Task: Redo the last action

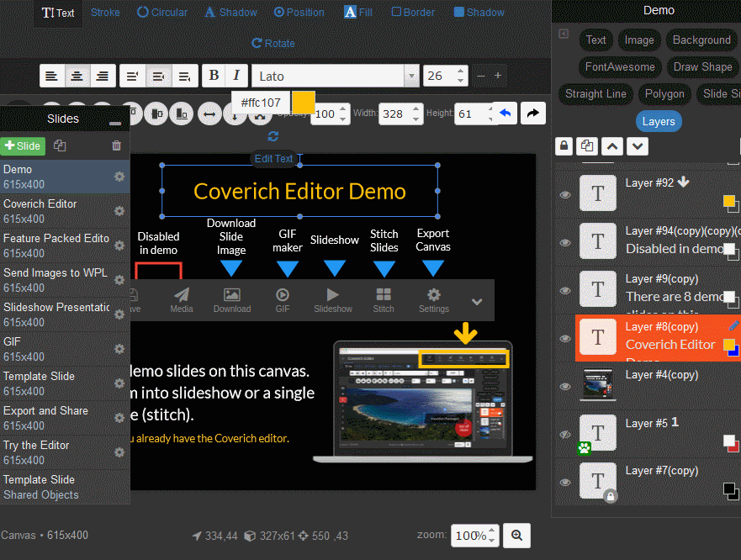Action: coord(533,114)
